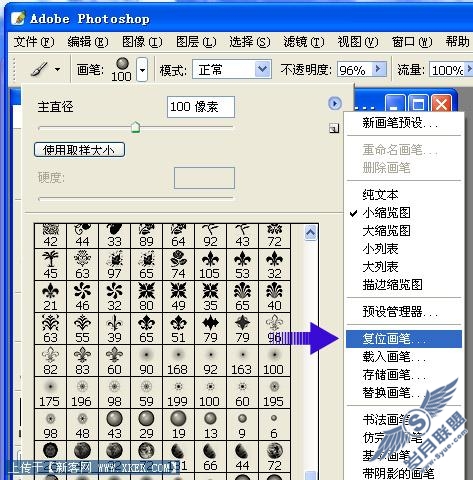This screenshot has width=473, height=480.
Task: Select the pinwheel brush 46
Action: pyautogui.click(x=82, y=297)
